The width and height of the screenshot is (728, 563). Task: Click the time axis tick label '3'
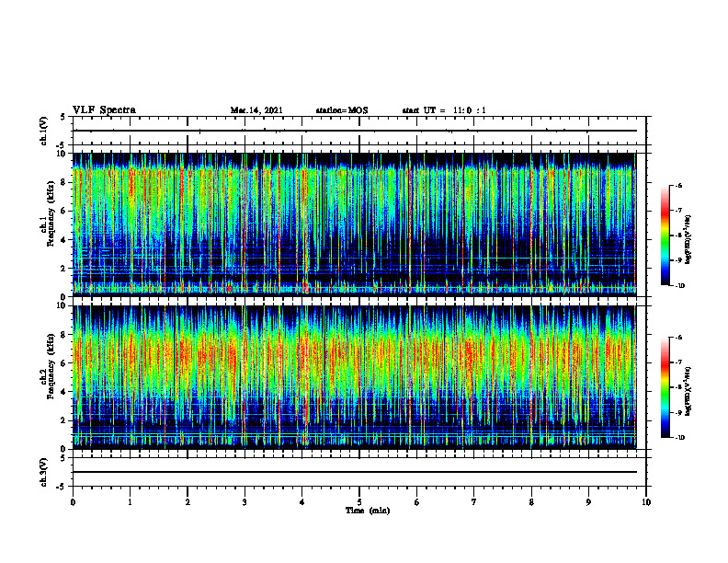pos(245,502)
